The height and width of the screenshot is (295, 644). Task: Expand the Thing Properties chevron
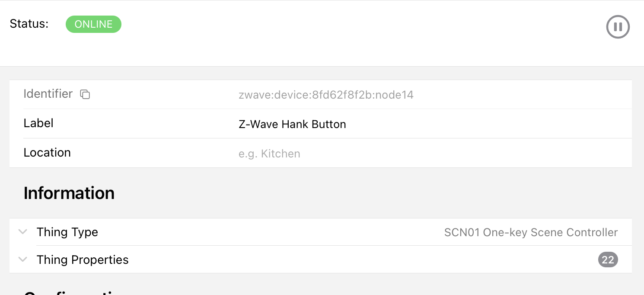(x=23, y=260)
